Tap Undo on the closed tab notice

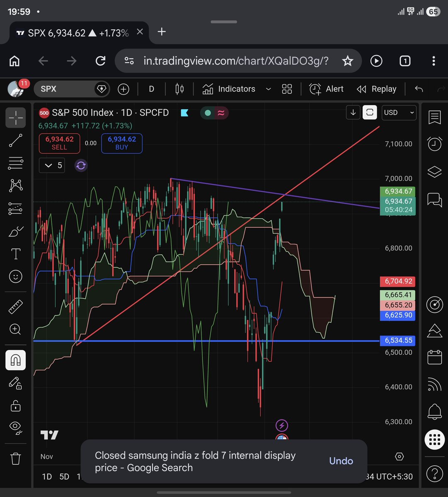coord(341,461)
